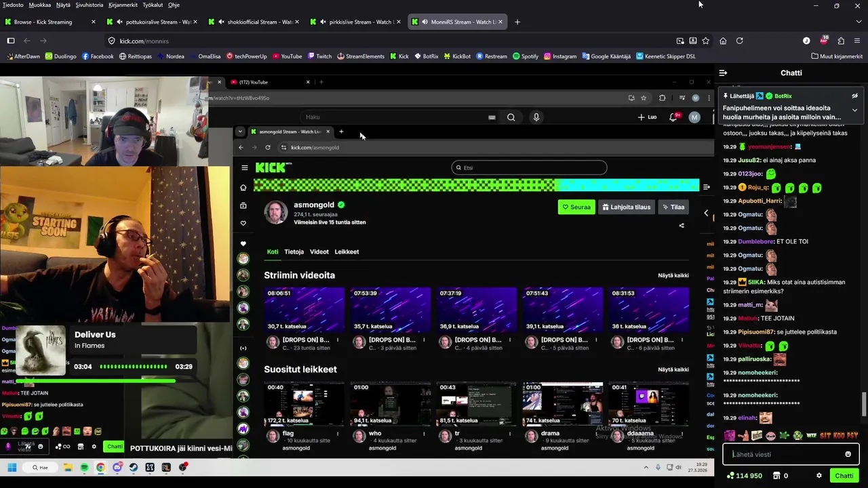Open the 07:37:19 stream video thumbnail
The width and height of the screenshot is (868, 488).
pos(477,310)
